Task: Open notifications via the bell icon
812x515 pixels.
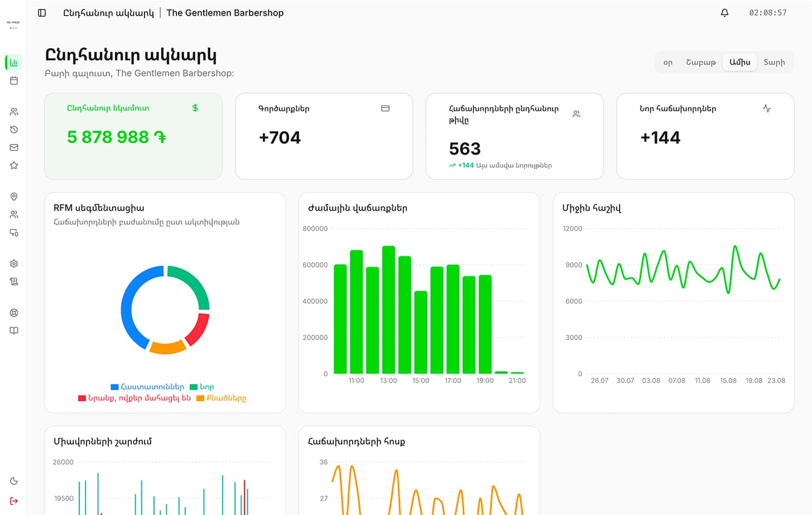Action: (724, 13)
